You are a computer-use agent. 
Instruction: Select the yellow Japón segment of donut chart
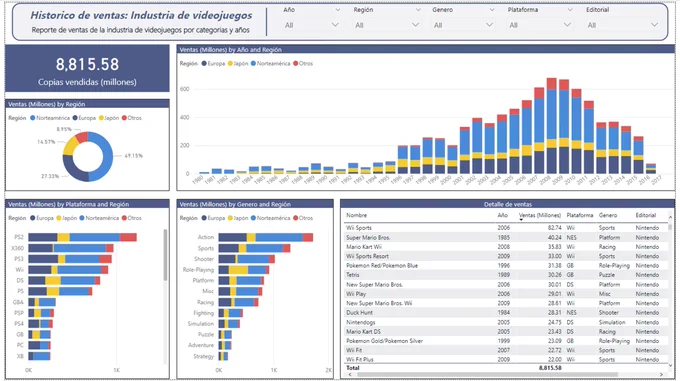click(70, 147)
